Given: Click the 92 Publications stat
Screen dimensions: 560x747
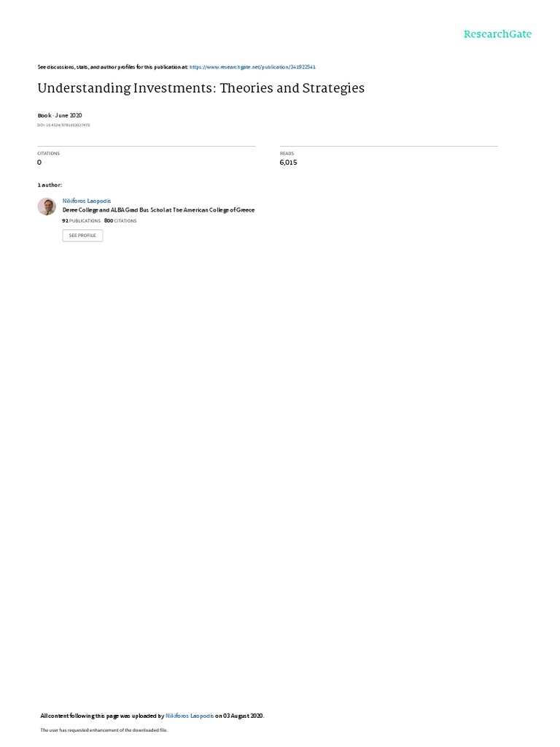Looking at the screenshot, I should click(82, 221).
